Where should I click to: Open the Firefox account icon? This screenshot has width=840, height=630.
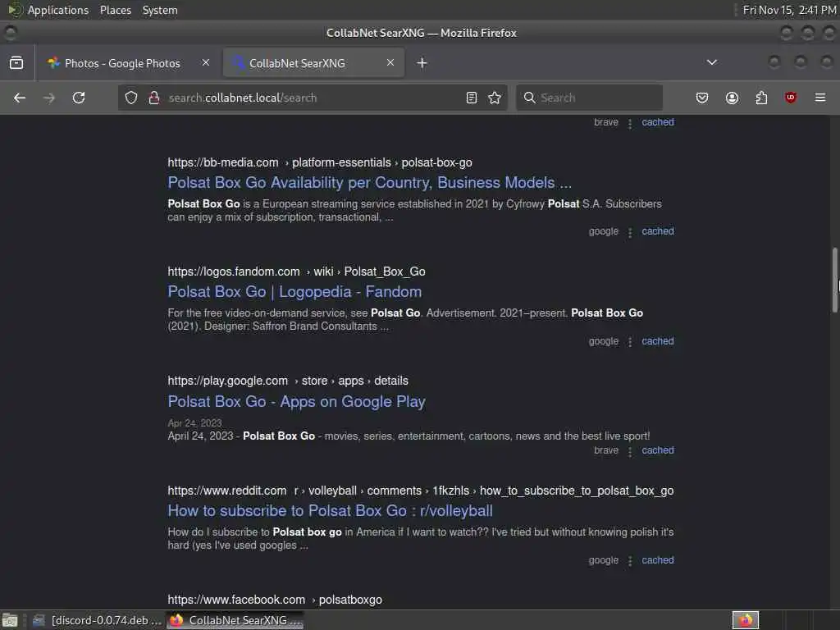click(732, 98)
